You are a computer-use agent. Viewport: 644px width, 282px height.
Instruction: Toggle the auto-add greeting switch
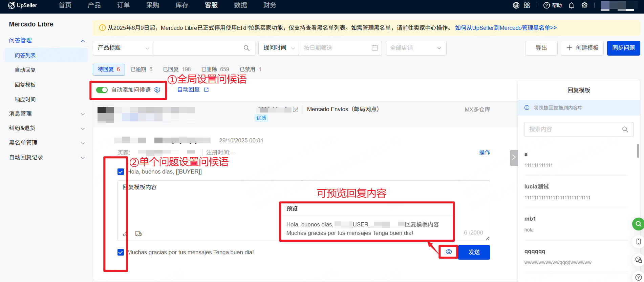[102, 90]
